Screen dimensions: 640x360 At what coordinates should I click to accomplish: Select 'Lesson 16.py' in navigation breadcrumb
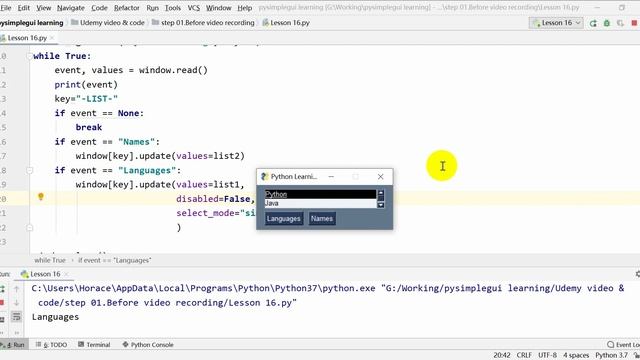pos(286,23)
